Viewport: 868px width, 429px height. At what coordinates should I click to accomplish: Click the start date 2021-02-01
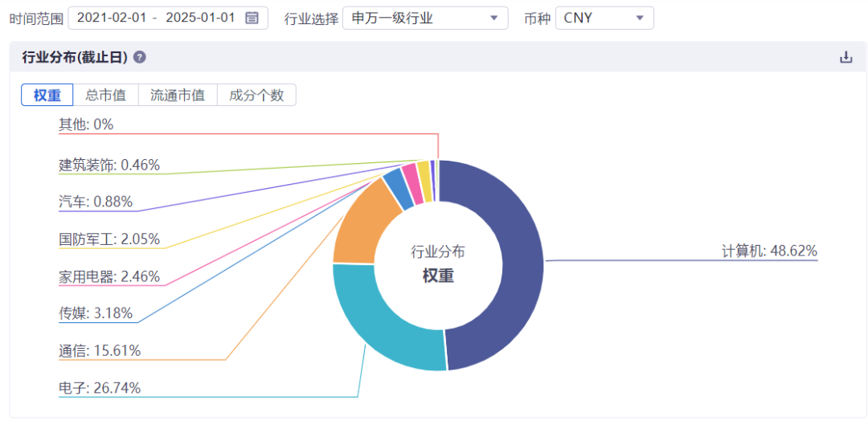[111, 18]
